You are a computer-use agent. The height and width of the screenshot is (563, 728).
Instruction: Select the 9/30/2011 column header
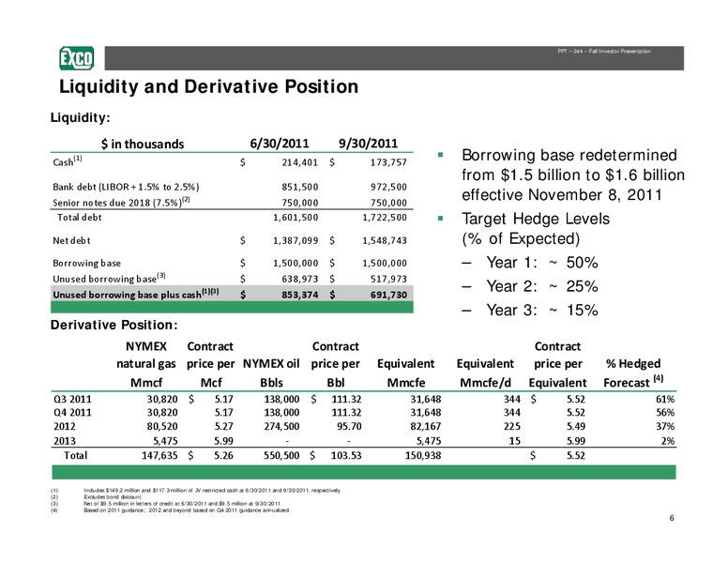[x=368, y=143]
